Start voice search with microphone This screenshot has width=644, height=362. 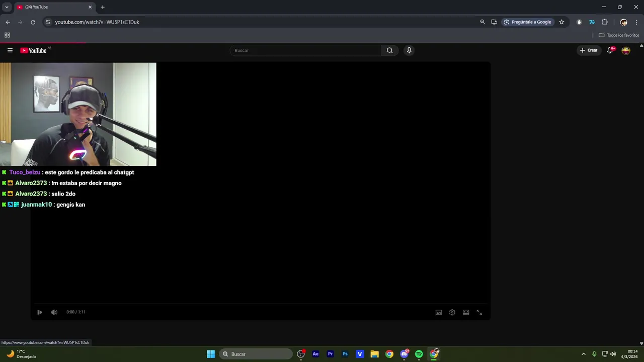coord(409,50)
